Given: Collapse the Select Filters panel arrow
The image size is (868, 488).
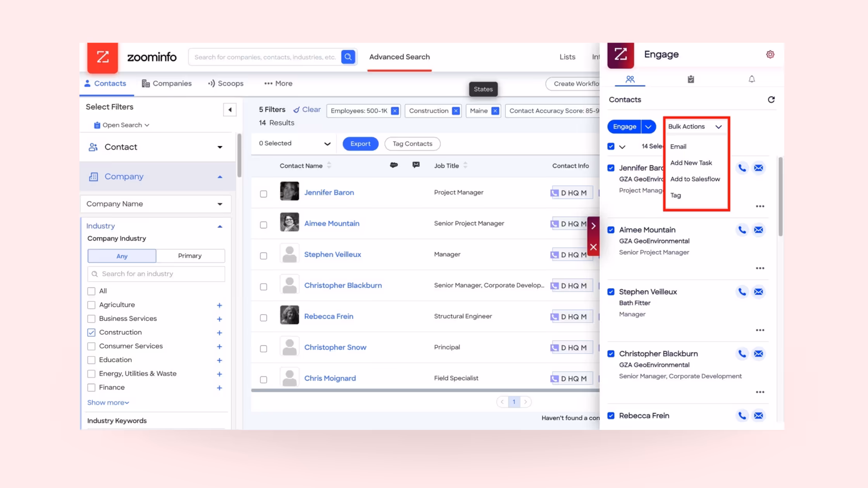Looking at the screenshot, I should click(x=230, y=110).
